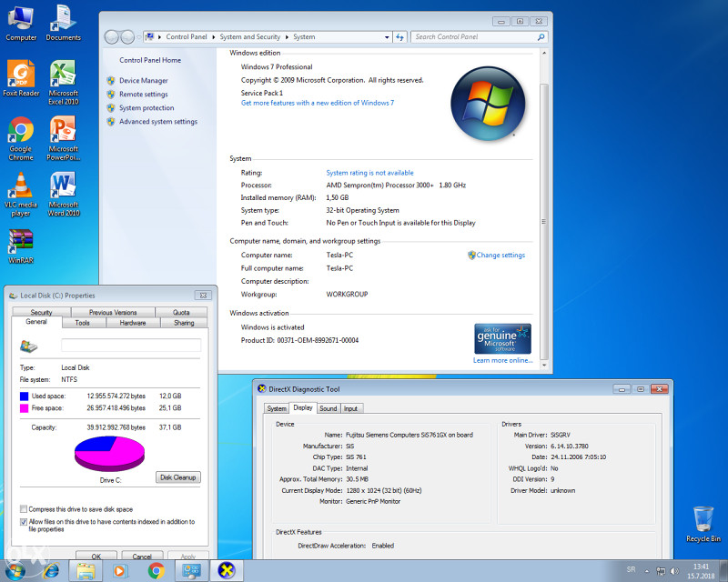Click the search magnifier in Control Panel

541,37
